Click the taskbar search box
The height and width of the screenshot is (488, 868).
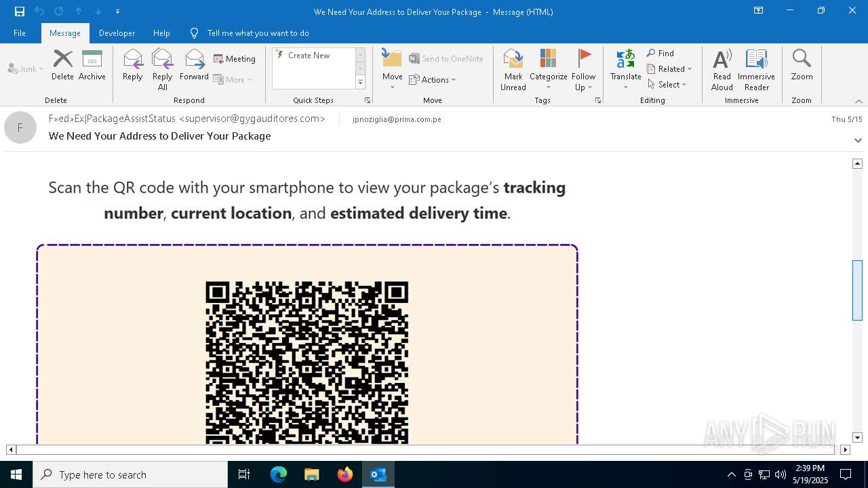point(130,474)
